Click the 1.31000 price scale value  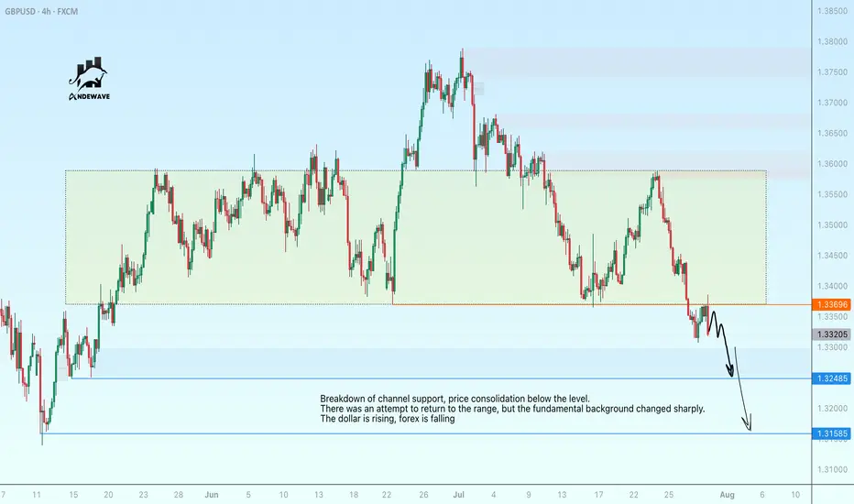point(832,469)
